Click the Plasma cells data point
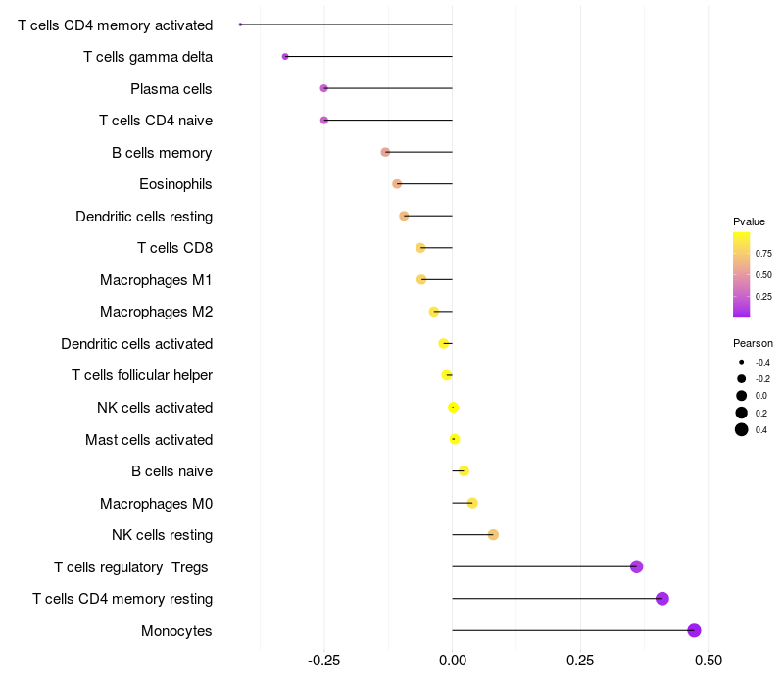The width and height of the screenshot is (784, 686). coord(323,88)
